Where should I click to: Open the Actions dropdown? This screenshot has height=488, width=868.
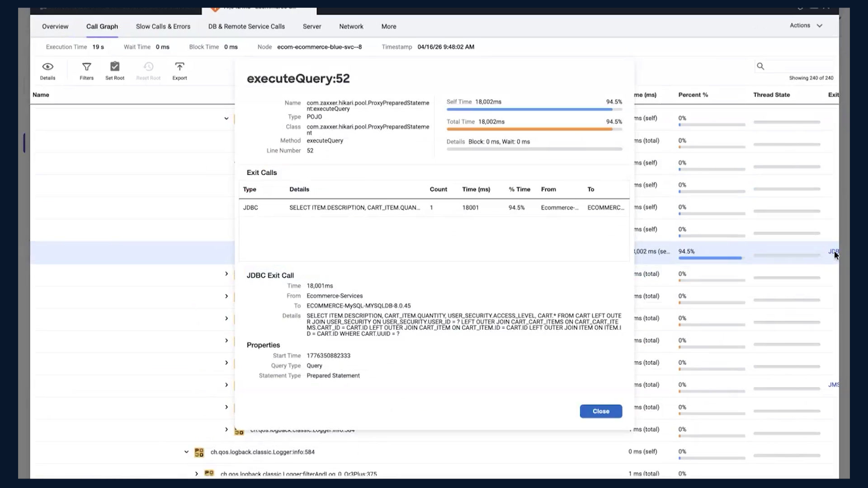(806, 26)
